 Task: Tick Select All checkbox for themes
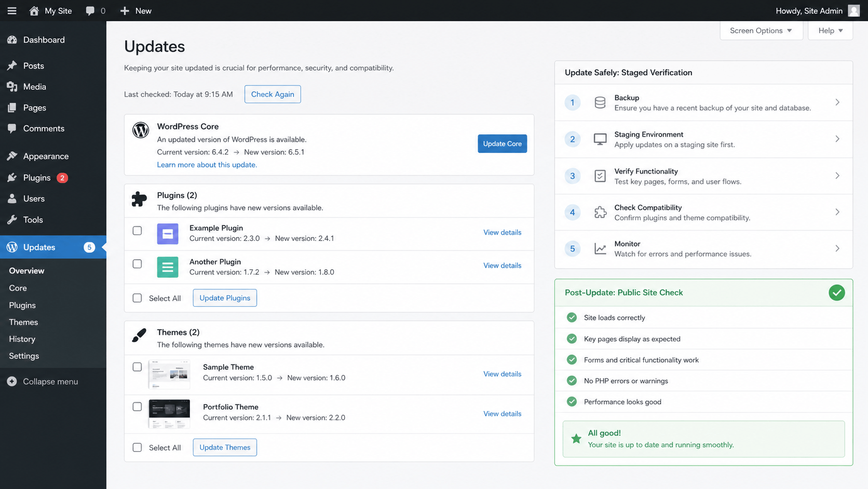coord(137,447)
